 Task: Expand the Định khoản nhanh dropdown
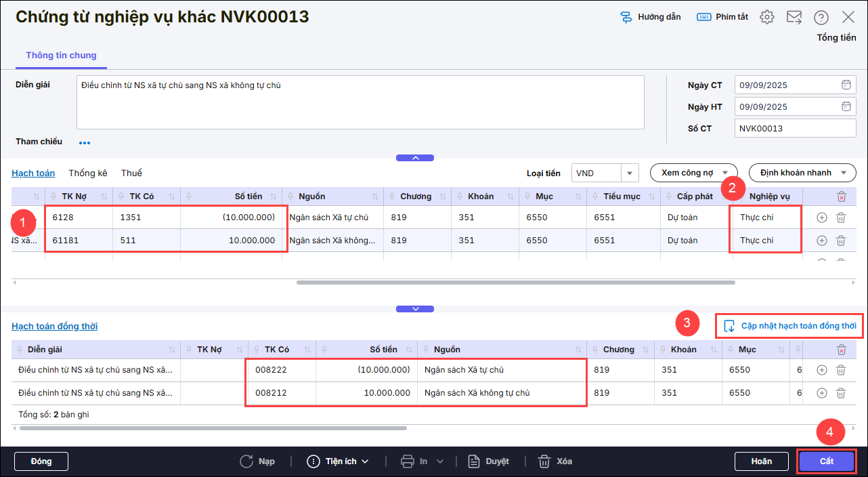click(798, 173)
